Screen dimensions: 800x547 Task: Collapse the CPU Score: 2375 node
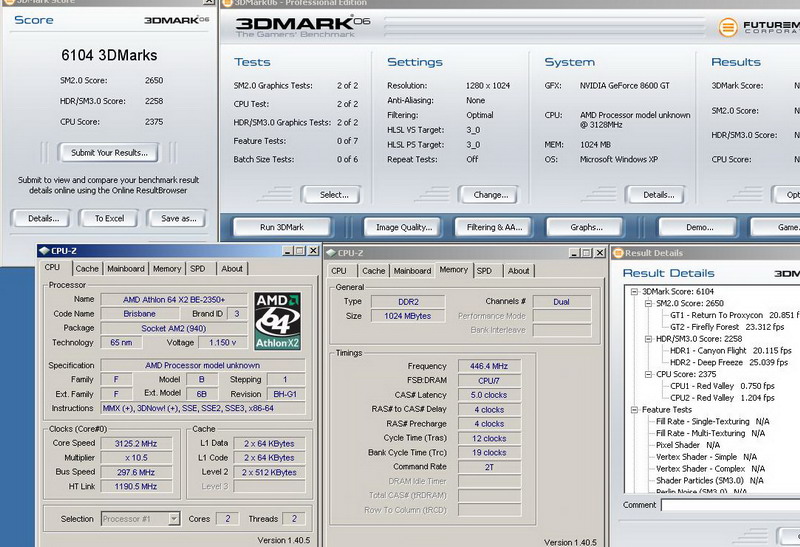pos(648,375)
